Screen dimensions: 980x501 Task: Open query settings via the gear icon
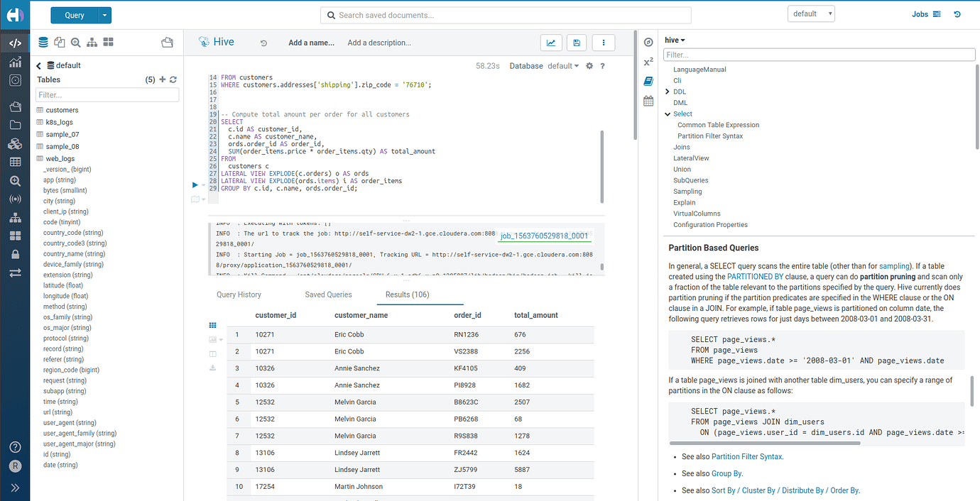click(x=589, y=65)
